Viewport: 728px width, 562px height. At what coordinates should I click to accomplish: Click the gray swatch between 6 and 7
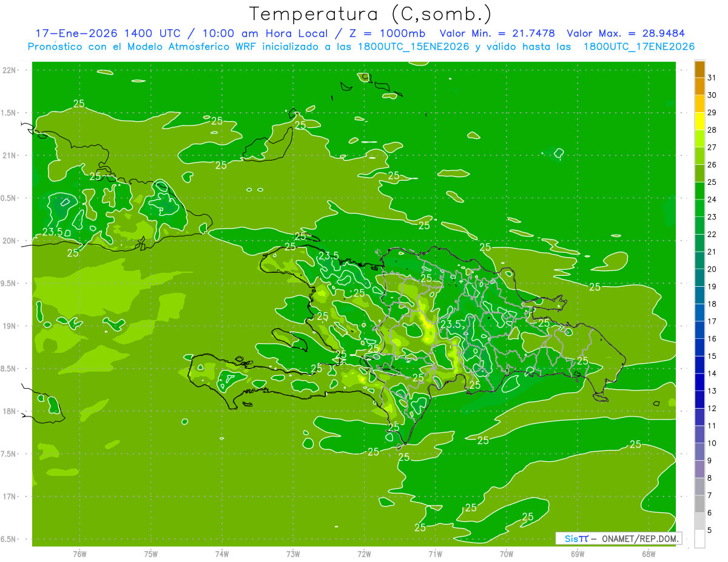coord(699,504)
